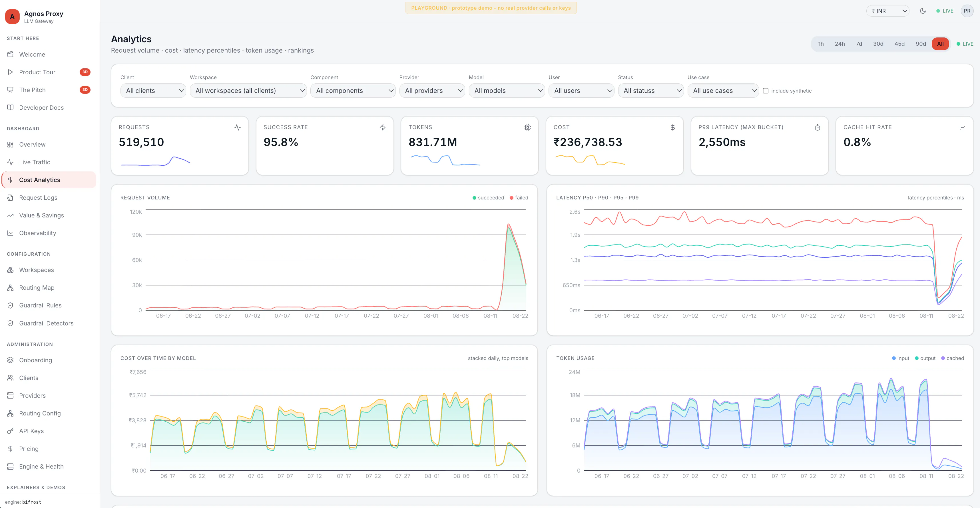Click the Guardrail Rules shield icon

10,305
